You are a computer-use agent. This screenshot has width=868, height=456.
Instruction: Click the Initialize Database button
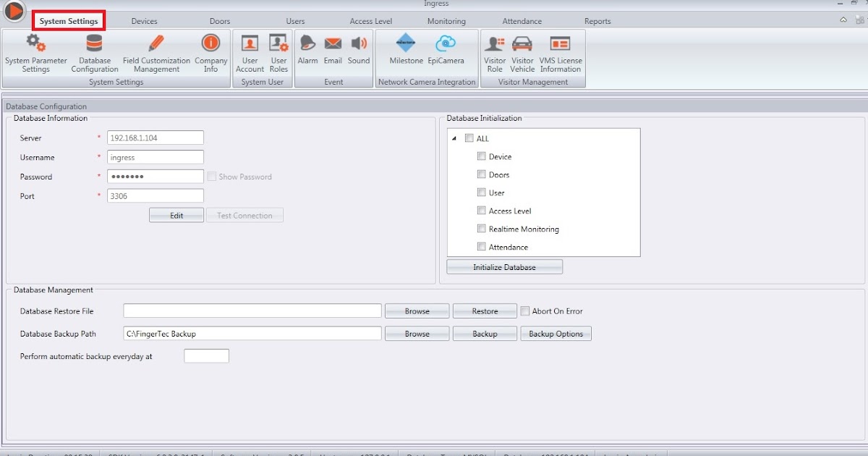(x=503, y=266)
